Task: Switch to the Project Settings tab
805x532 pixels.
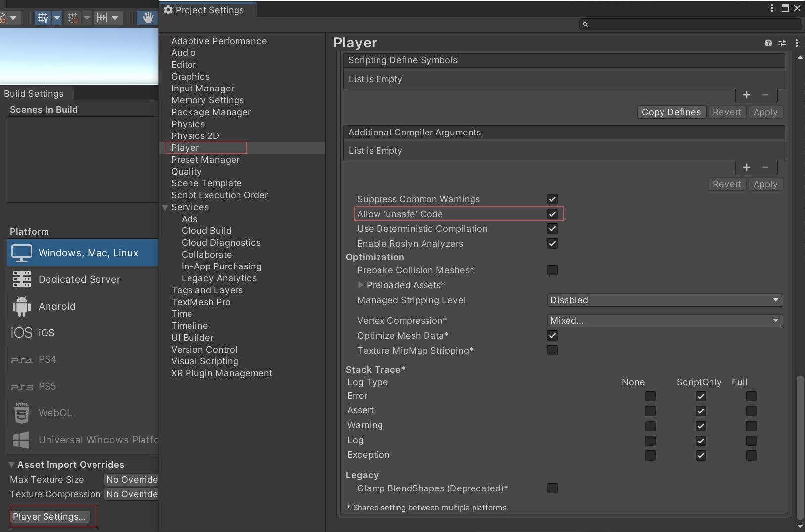Action: 208,10
